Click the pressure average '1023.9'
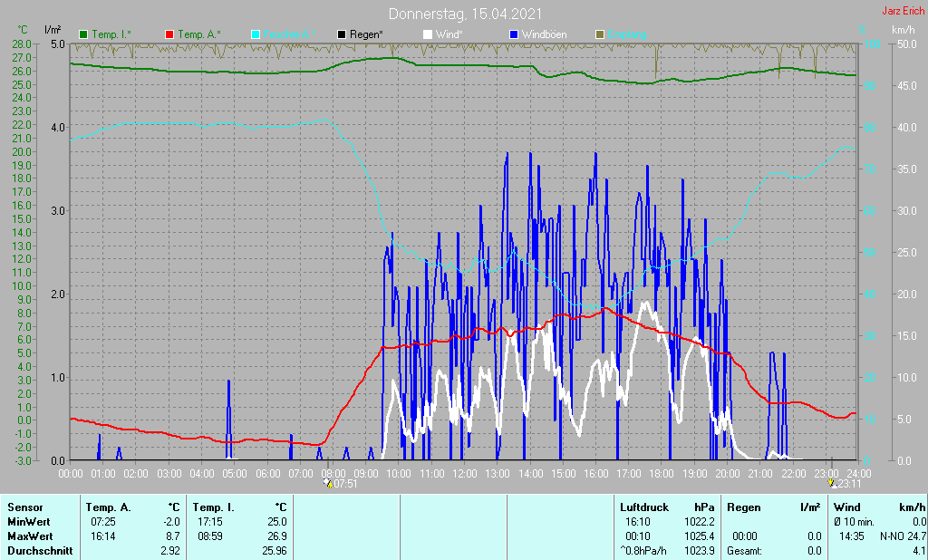The width and height of the screenshot is (928, 560). click(699, 551)
